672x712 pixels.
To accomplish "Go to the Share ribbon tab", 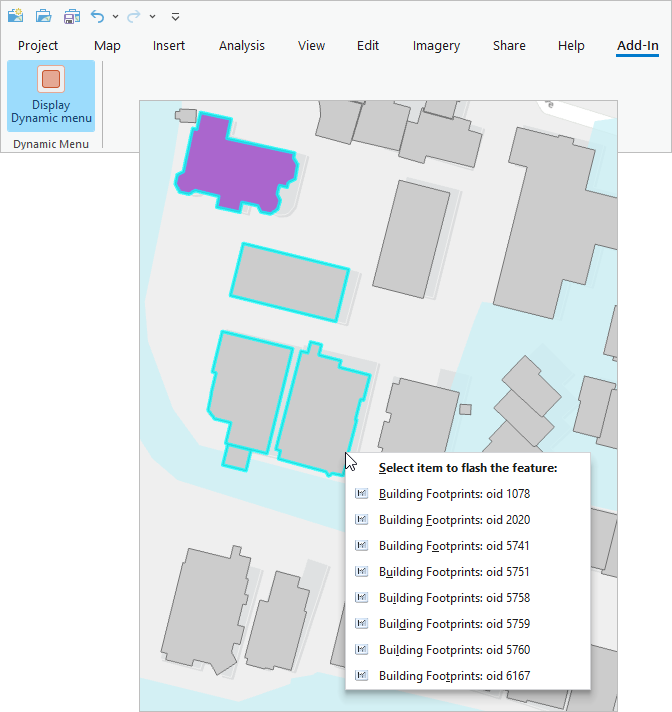I will [509, 46].
